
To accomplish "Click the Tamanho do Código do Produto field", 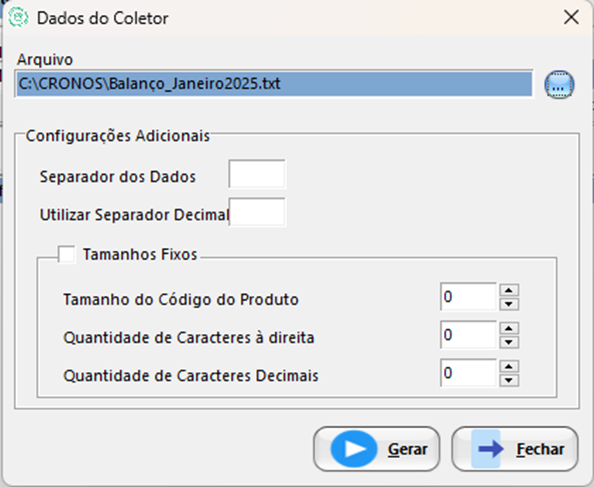I will click(x=468, y=297).
